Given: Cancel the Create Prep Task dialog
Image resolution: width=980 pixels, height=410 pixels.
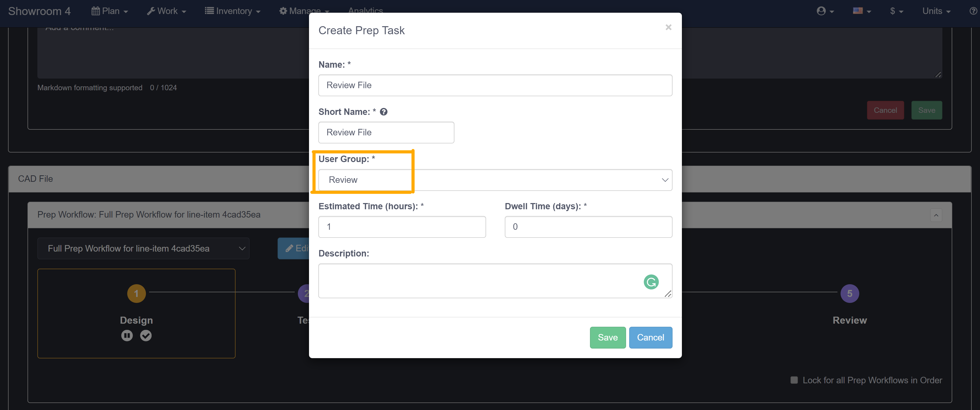Looking at the screenshot, I should pyautogui.click(x=650, y=337).
